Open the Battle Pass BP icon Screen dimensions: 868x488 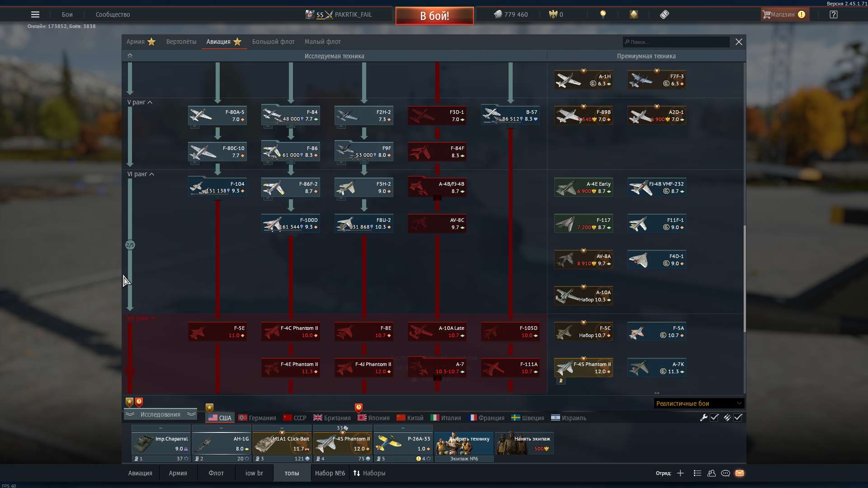tap(664, 14)
